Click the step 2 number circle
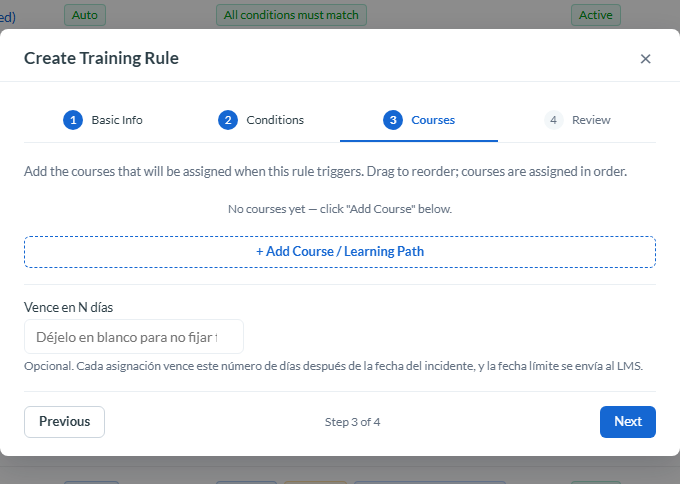The image size is (680, 484). [228, 120]
